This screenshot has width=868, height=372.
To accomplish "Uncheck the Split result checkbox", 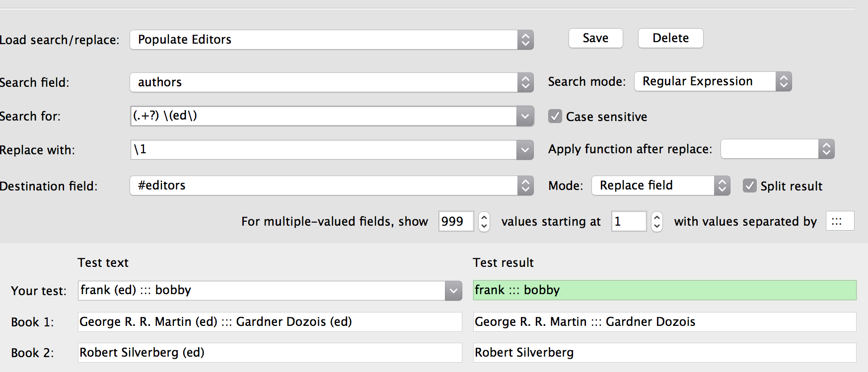I will click(749, 186).
